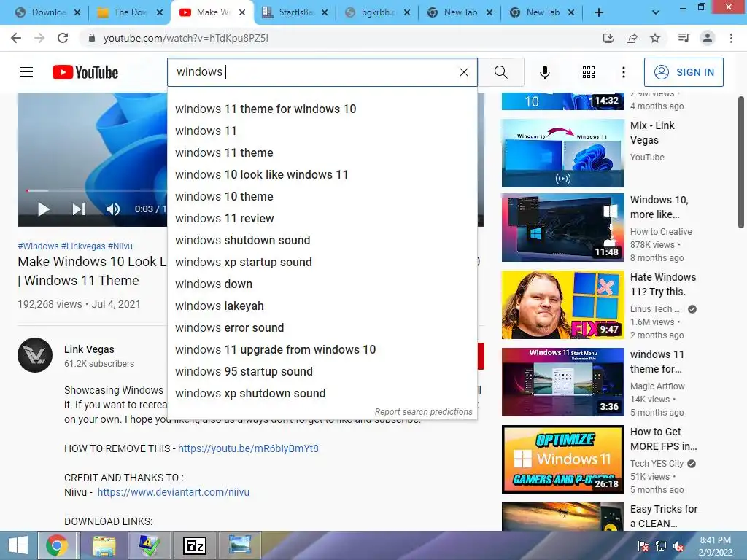The width and height of the screenshot is (747, 560).
Task: Bookmark this page with the star
Action: pyautogui.click(x=655, y=38)
